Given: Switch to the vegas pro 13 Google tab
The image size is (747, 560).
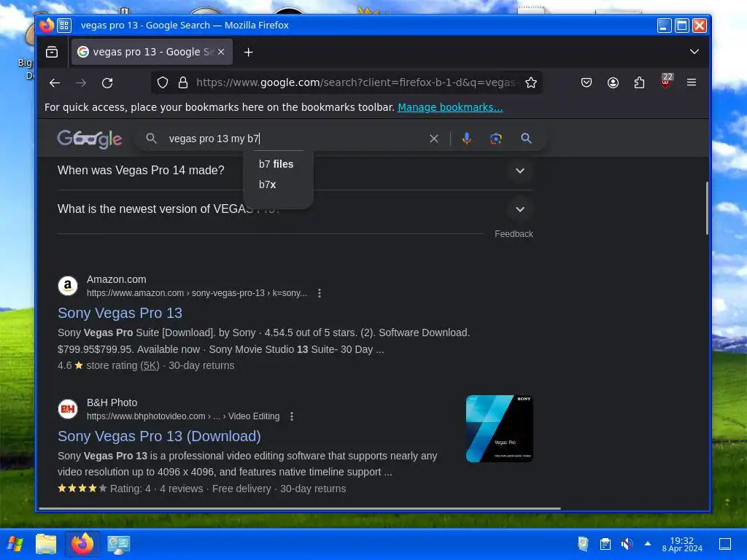Looking at the screenshot, I should point(152,52).
